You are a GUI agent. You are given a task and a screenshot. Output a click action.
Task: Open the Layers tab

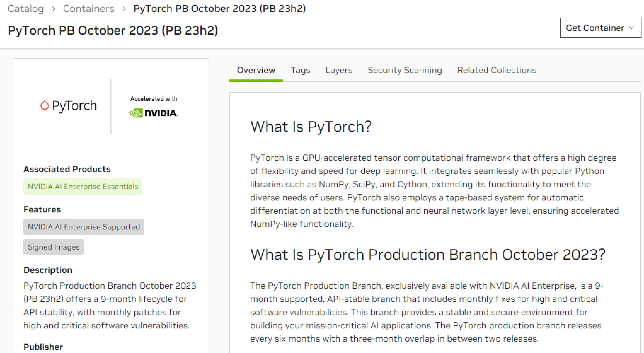[x=339, y=70]
